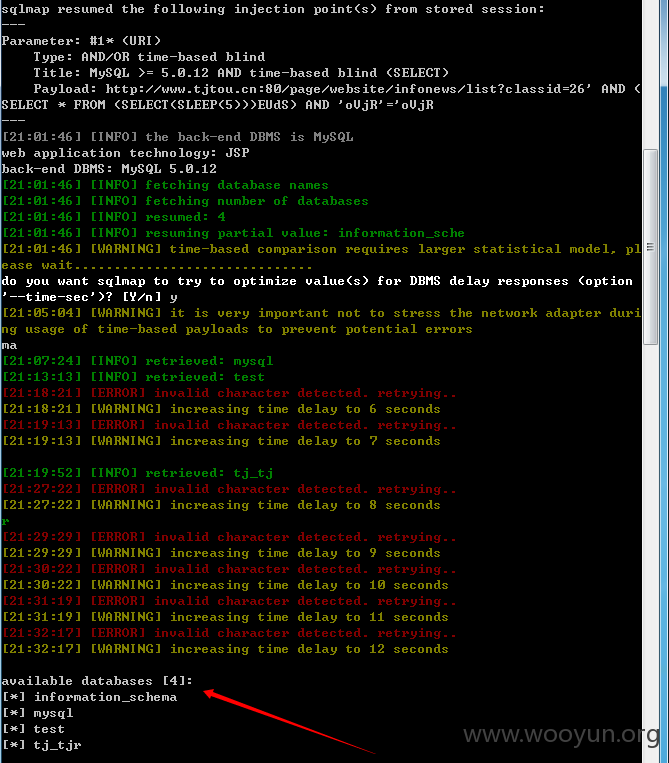Click the 'Parameter: #1* (URI)' line
This screenshot has height=763, width=669.
coord(81,41)
